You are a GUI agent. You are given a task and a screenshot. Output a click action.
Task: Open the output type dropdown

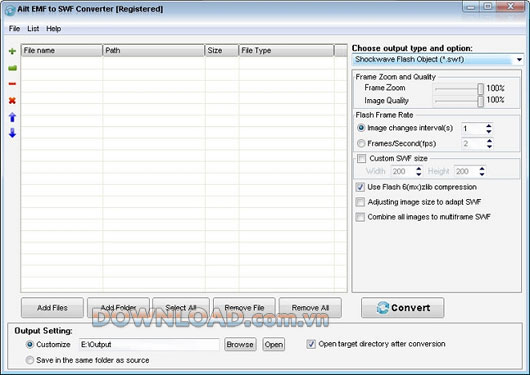[519, 60]
